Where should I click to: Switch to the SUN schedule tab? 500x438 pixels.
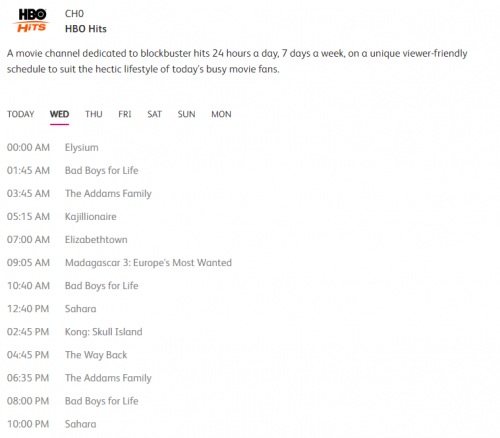tap(186, 114)
